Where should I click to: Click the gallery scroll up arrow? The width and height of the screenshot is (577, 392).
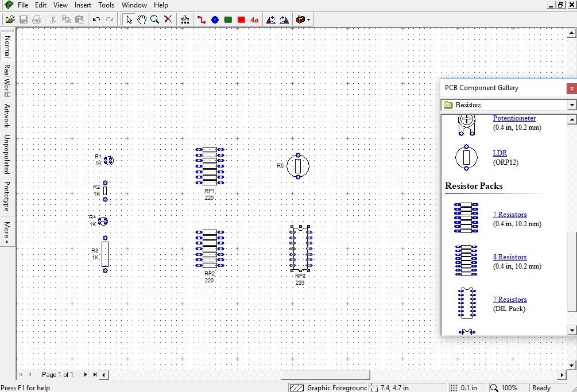tap(572, 119)
